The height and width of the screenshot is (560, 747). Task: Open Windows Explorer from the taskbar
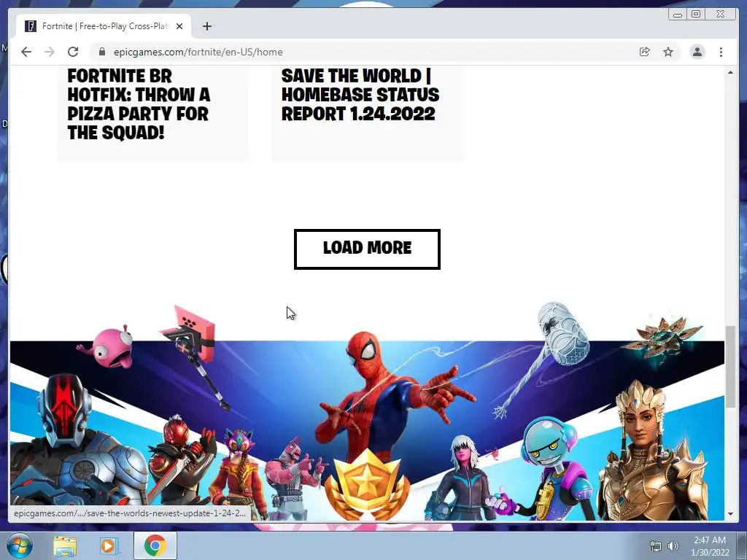point(65,545)
